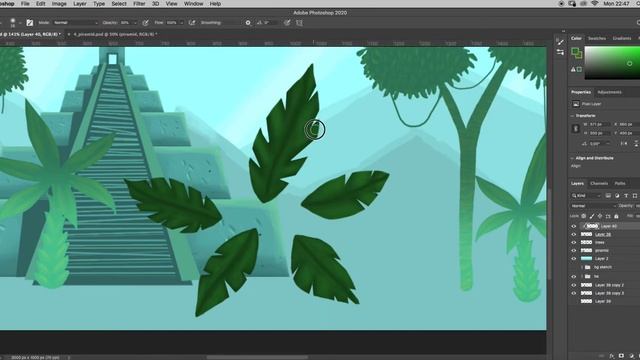Flip layer horizontally in Properties
The height and width of the screenshot is (360, 640).
pos(624,144)
